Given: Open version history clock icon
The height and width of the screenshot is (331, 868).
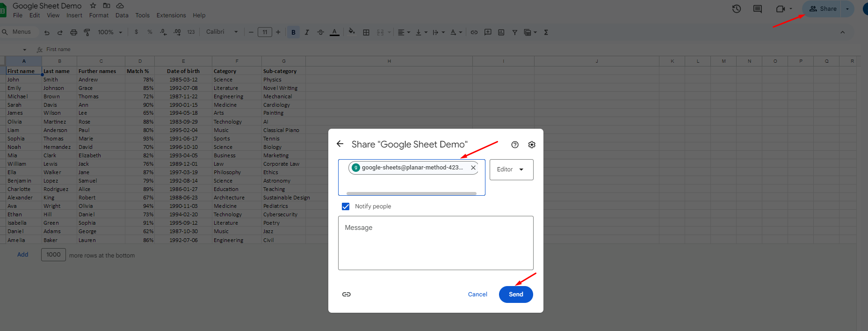Looking at the screenshot, I should [x=737, y=9].
